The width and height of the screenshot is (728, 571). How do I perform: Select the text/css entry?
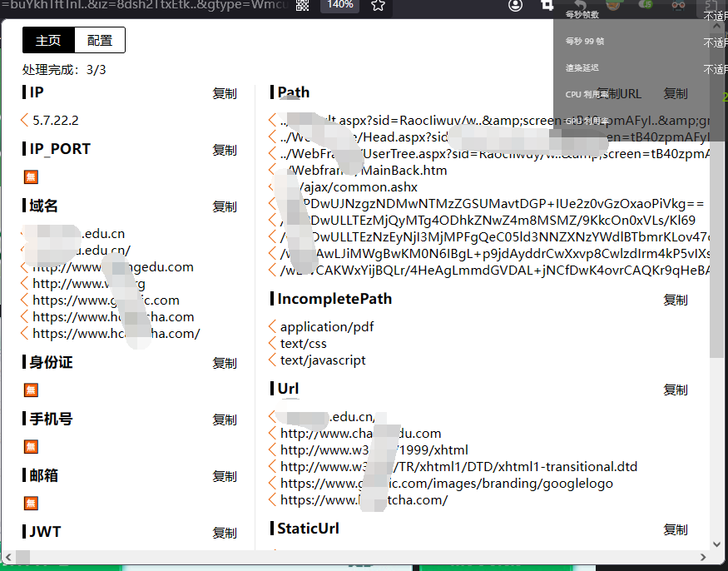[x=303, y=343]
